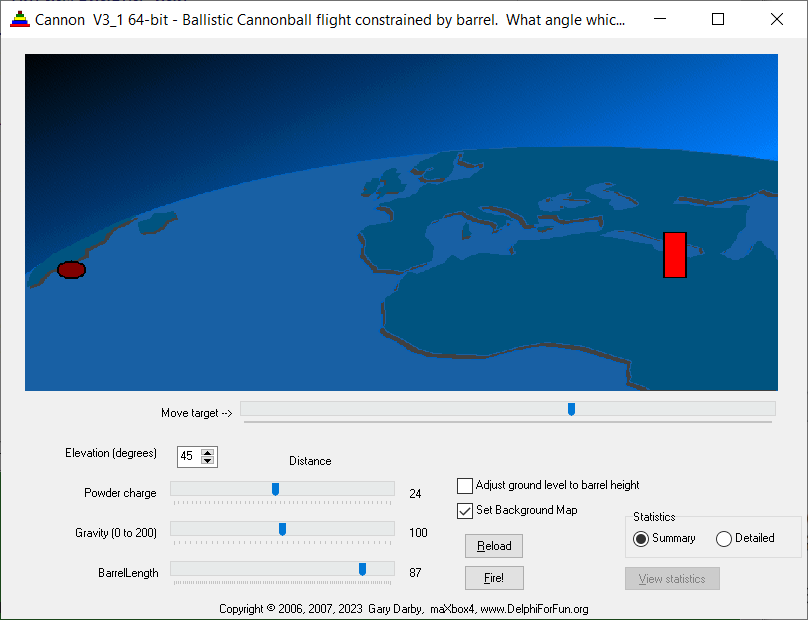Uncheck Set Background Map checkbox
808x620 pixels.
pos(465,511)
